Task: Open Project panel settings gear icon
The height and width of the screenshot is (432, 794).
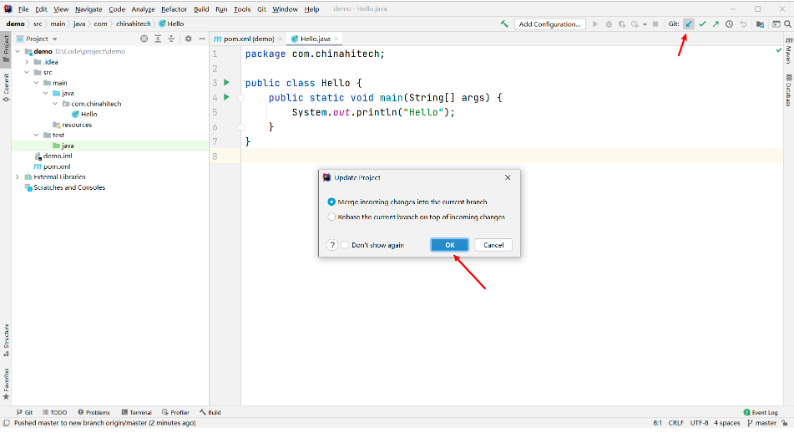Action: point(188,38)
